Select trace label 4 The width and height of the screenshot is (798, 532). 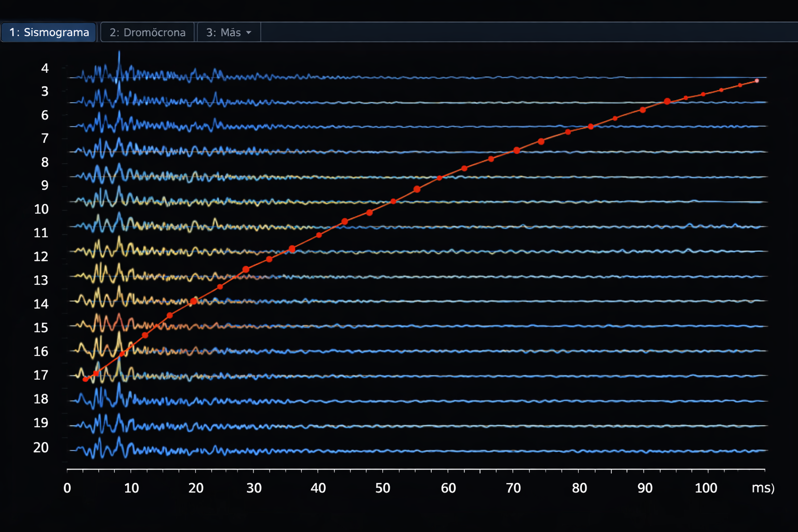point(45,68)
